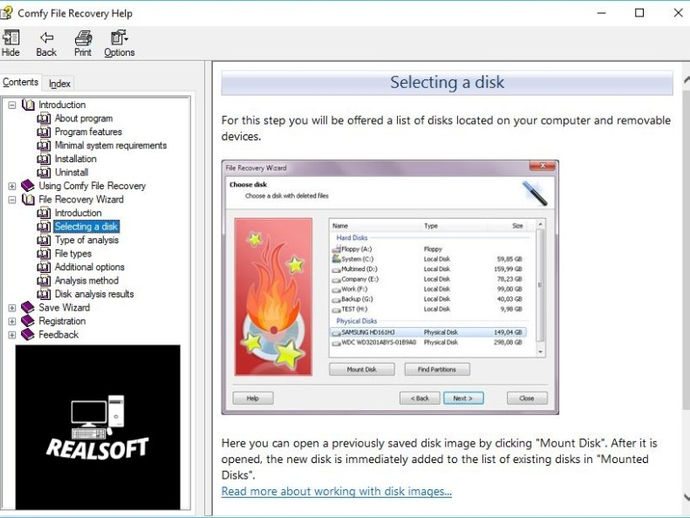The width and height of the screenshot is (690, 518).
Task: Open the wizard Introduction topic under File Recovery Wizard
Action: (78, 213)
